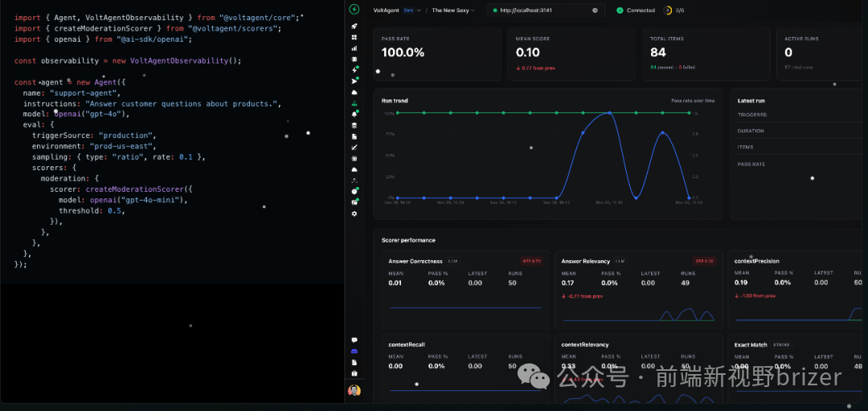
Task: Clear the localhost URL with x icon
Action: click(595, 10)
